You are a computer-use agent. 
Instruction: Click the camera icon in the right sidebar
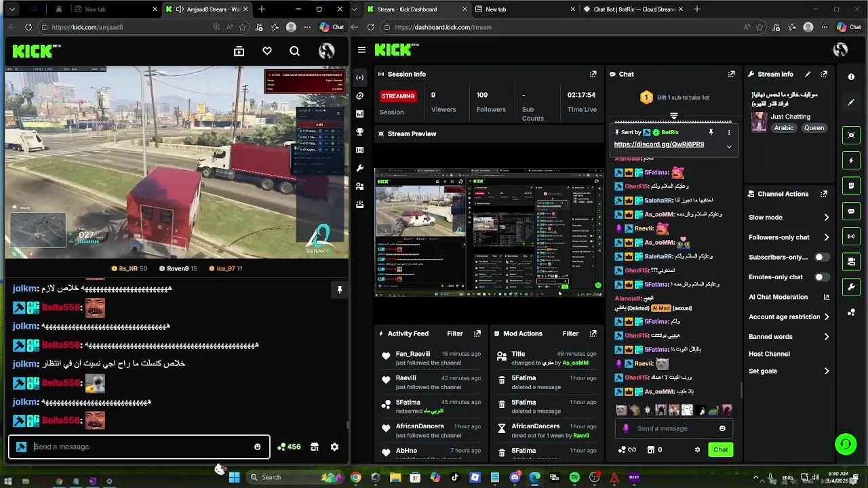[851, 262]
